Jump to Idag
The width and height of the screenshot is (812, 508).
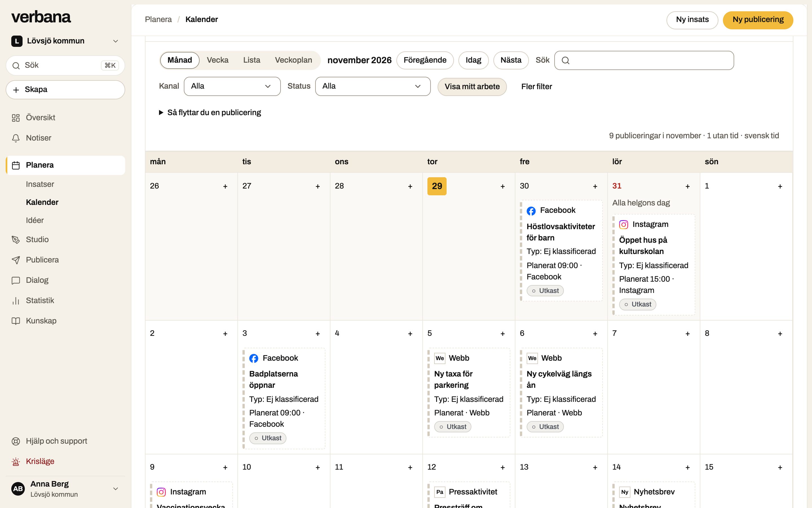tap(473, 60)
